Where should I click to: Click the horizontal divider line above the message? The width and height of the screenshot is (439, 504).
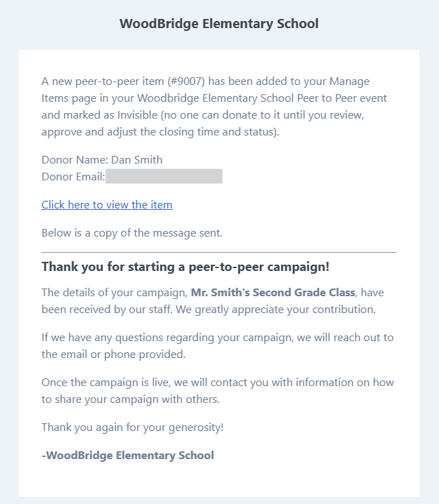point(219,251)
